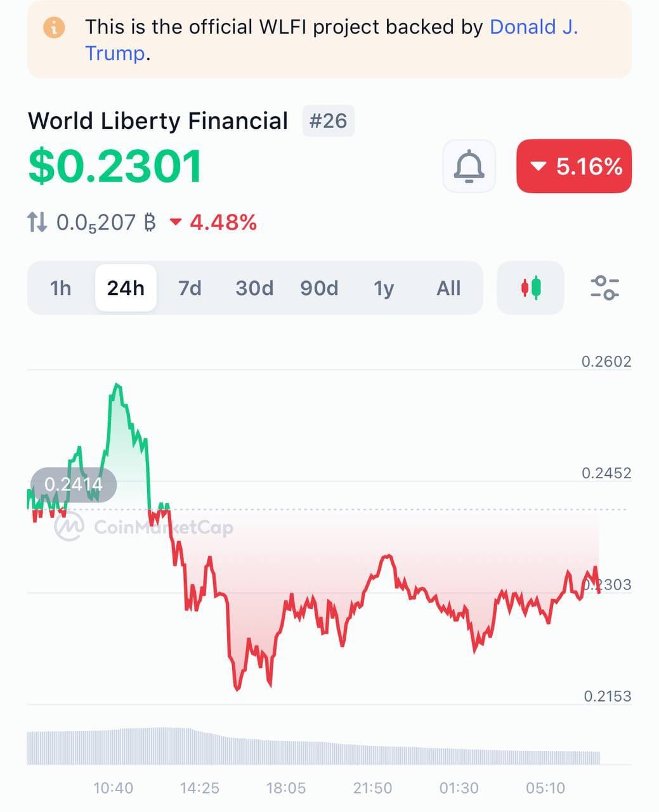Tap the orange info icon in banner
This screenshot has height=812, width=659.
point(54,27)
